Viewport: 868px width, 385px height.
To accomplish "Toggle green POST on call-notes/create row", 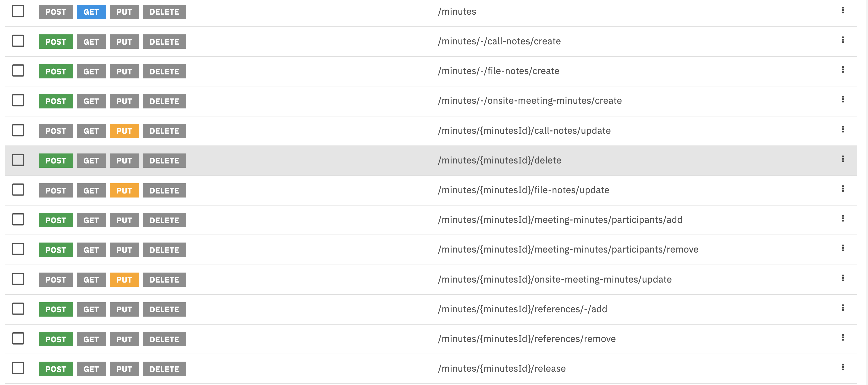I will click(56, 42).
